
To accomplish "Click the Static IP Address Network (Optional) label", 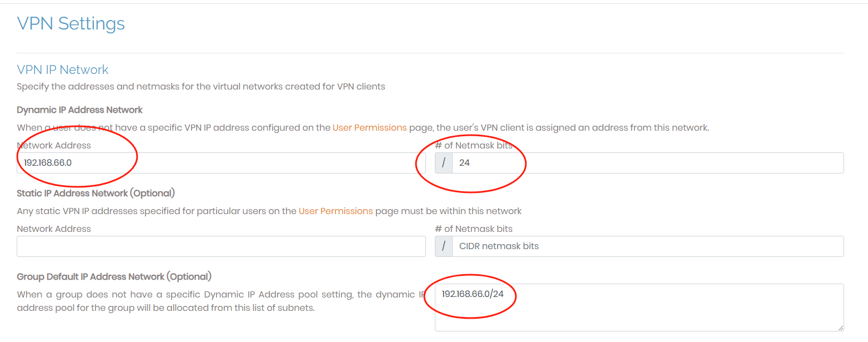I will point(96,193).
